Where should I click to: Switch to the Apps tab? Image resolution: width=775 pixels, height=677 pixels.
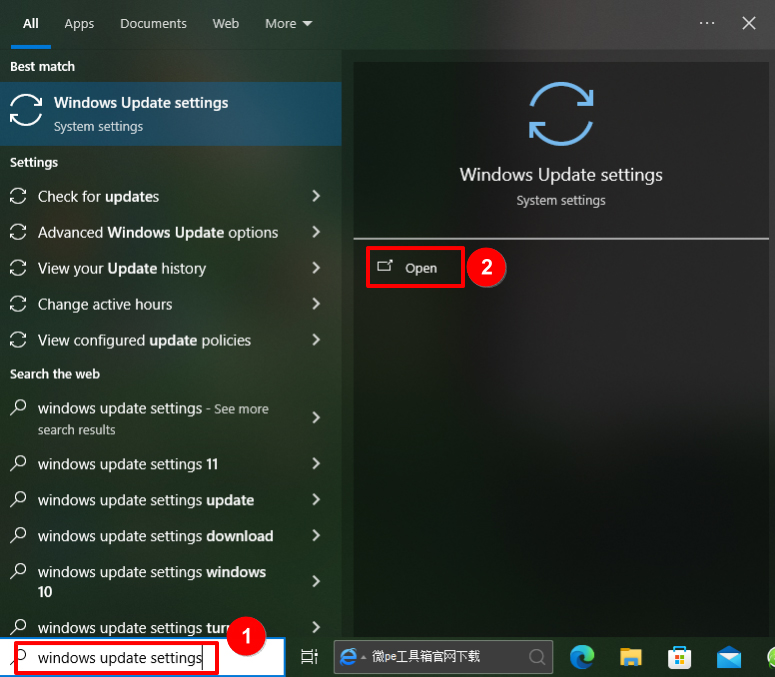79,23
